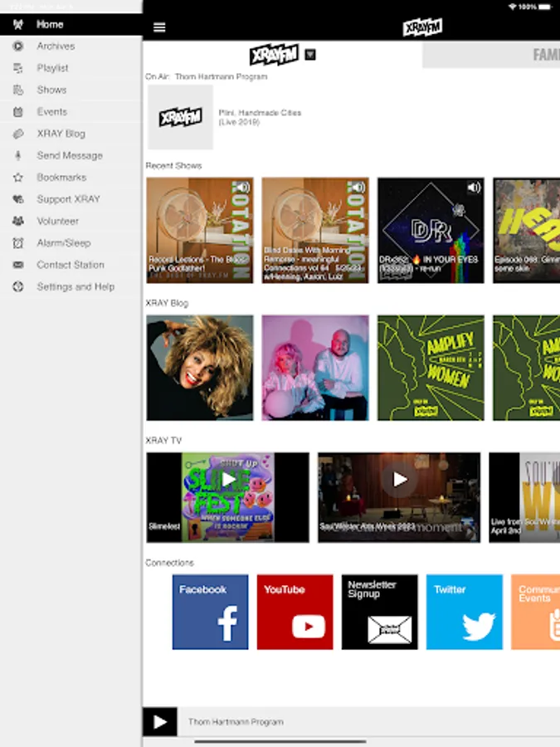Click the Connections section heading
Viewport: 560px width, 747px height.
pos(169,563)
